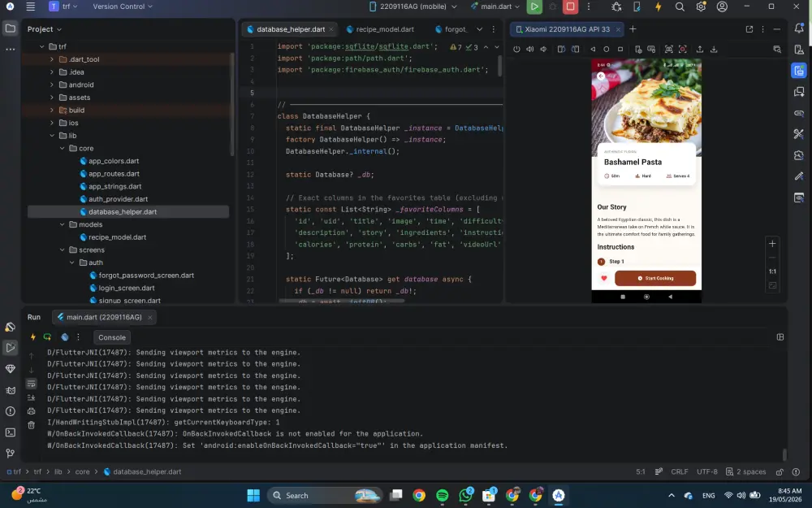Zoom in emulator with plus button
812x508 pixels.
(x=772, y=244)
